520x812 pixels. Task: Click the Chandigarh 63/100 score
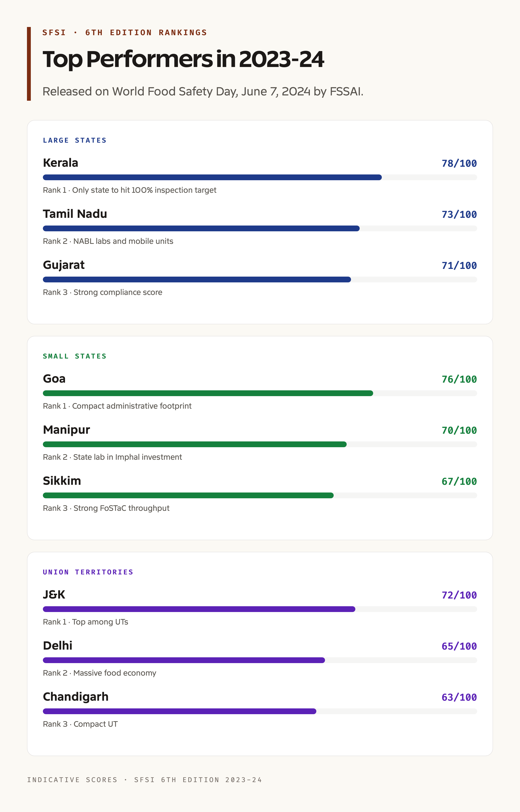pyautogui.click(x=459, y=698)
